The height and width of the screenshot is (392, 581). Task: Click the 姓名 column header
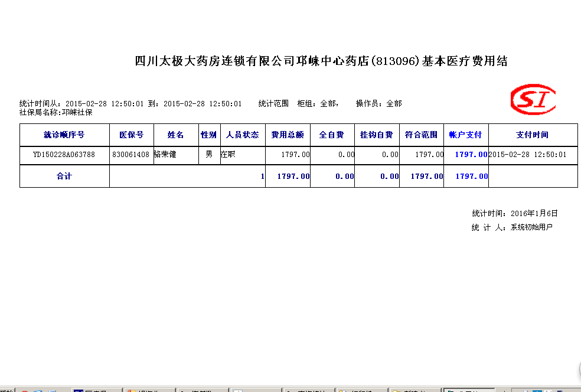click(x=175, y=135)
